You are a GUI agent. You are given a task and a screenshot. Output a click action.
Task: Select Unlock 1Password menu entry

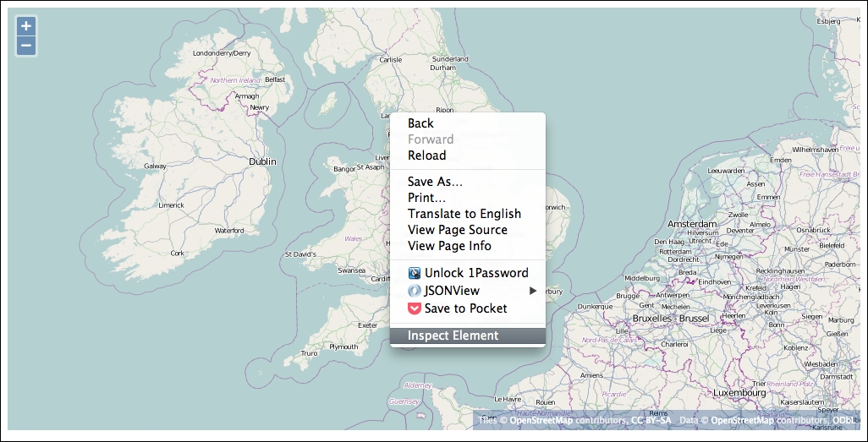(468, 273)
